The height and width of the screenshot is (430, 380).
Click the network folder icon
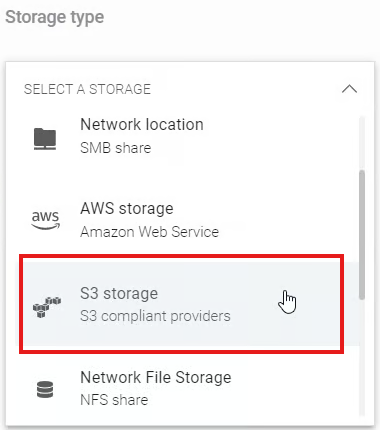click(x=45, y=139)
